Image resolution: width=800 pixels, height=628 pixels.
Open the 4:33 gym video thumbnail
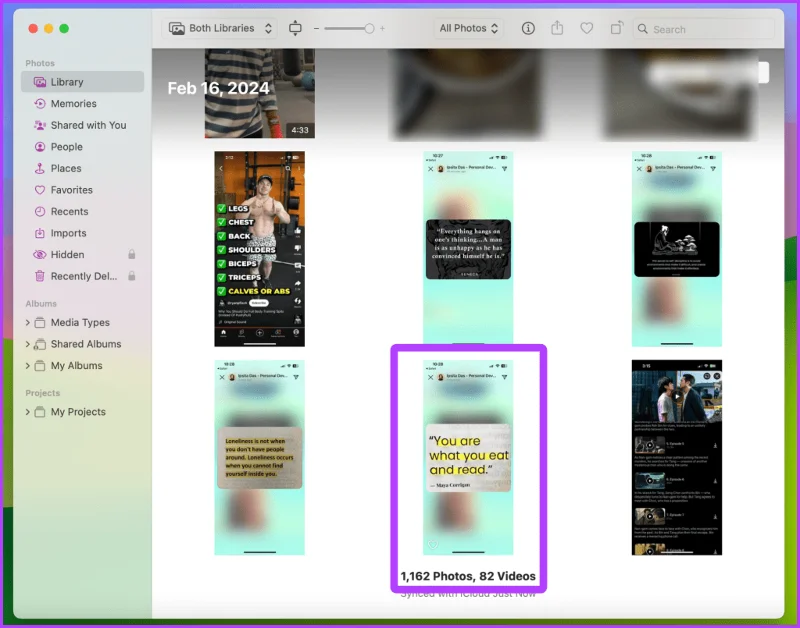(x=260, y=93)
